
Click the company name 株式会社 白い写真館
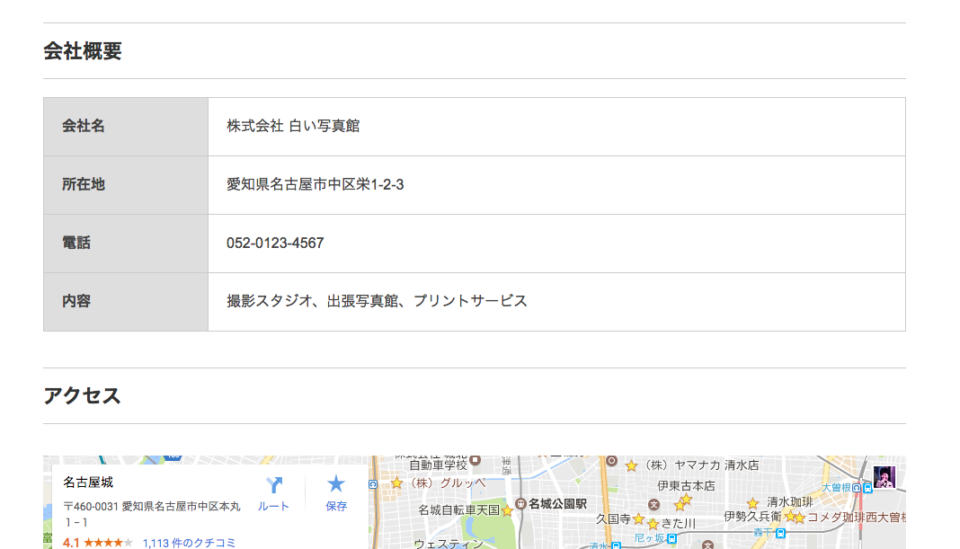pos(293,126)
